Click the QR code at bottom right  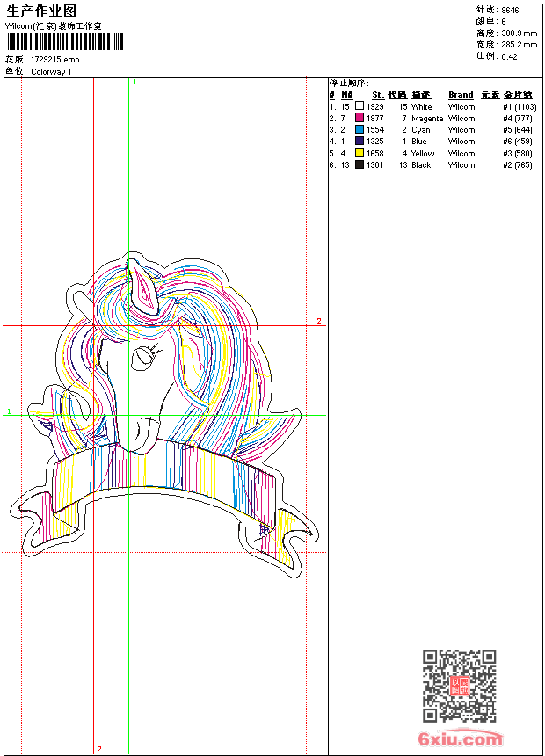(x=460, y=686)
